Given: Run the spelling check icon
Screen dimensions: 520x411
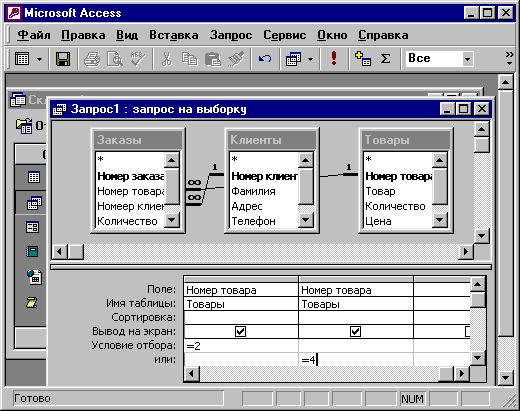Looking at the screenshot, I should tap(137, 59).
